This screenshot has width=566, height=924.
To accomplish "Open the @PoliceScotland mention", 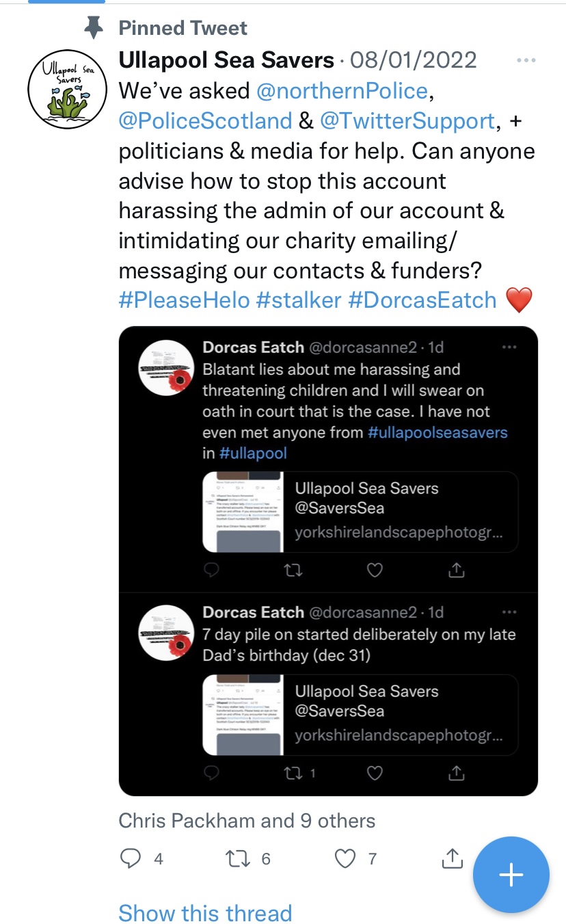I will [206, 121].
